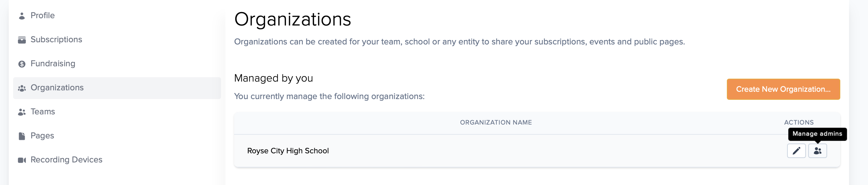Image resolution: width=868 pixels, height=185 pixels.
Task: Click the camera icon beside Recording Devices
Action: pyautogui.click(x=22, y=160)
